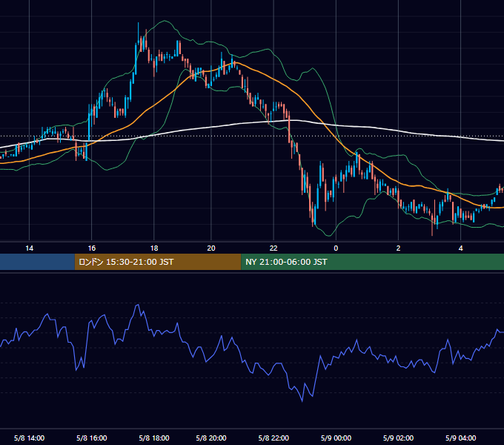Image resolution: width=504 pixels, height=445 pixels.
Task: Click the unlabeled blue session bar segment
Action: point(37,262)
